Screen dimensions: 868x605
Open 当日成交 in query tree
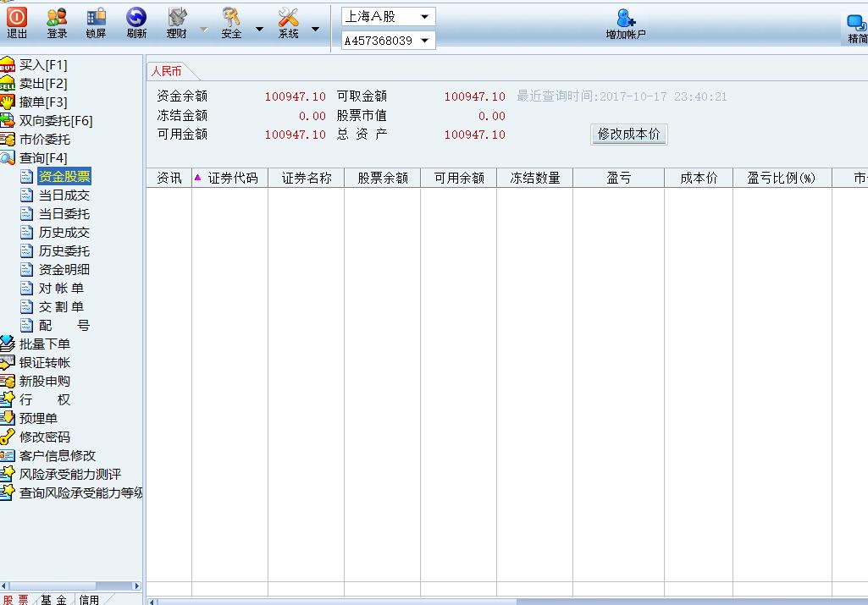point(64,195)
